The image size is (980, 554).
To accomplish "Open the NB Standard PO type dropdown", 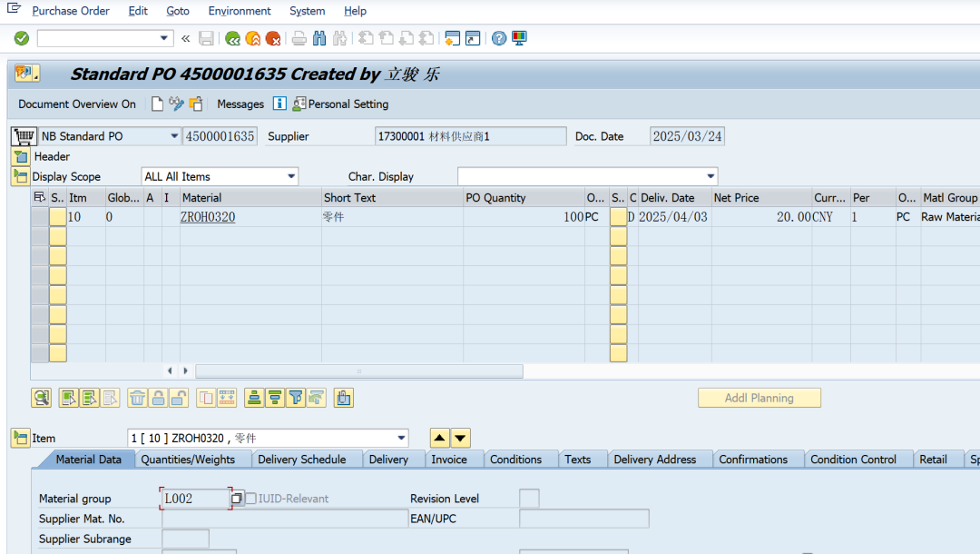I will pyautogui.click(x=174, y=136).
